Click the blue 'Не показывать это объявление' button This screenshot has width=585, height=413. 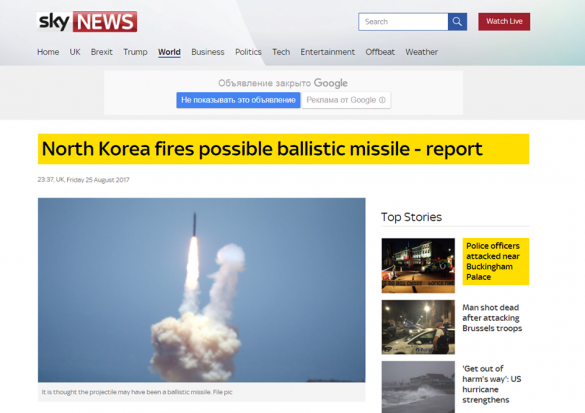pos(238,100)
